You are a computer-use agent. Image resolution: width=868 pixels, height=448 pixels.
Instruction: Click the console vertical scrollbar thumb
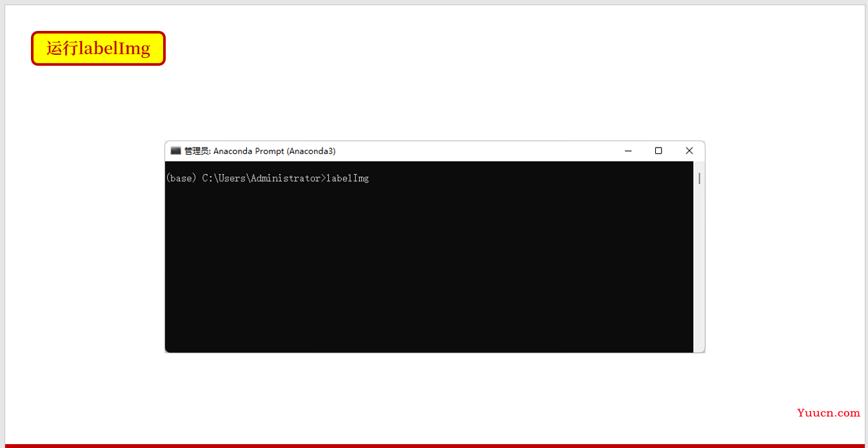(699, 179)
